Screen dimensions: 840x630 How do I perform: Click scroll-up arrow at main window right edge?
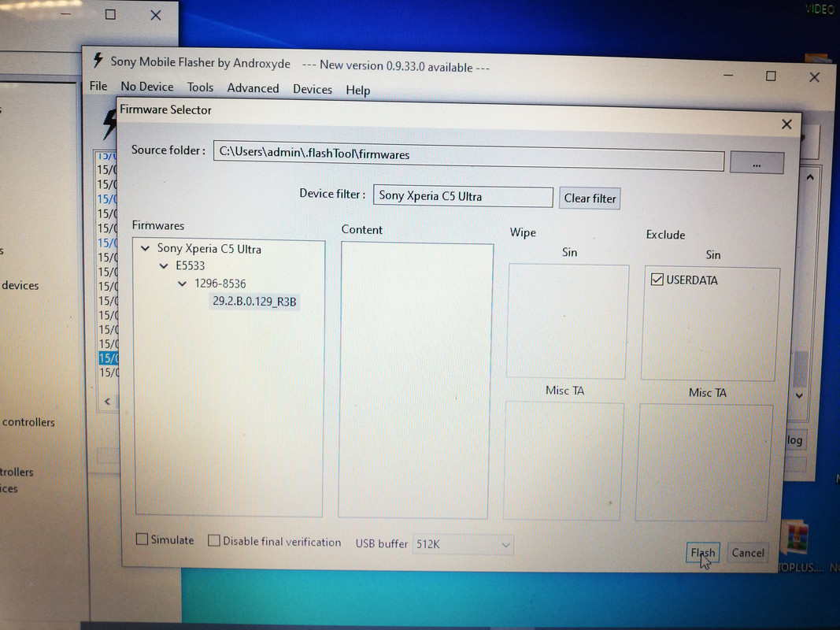tap(810, 177)
